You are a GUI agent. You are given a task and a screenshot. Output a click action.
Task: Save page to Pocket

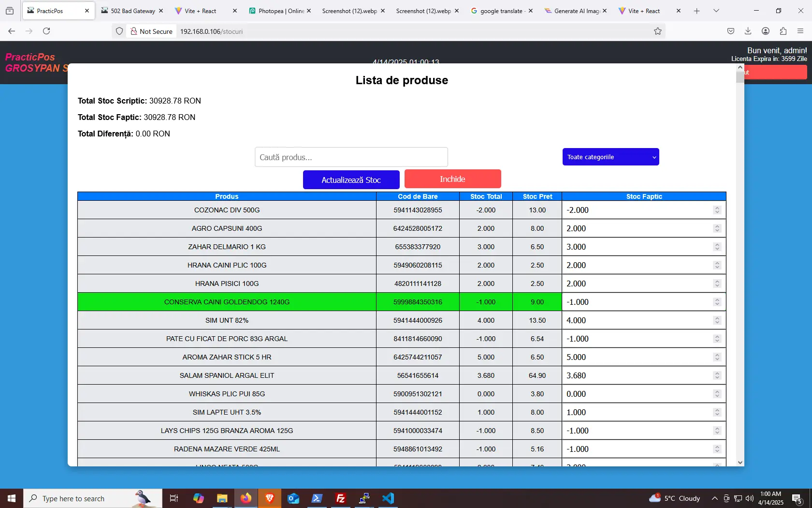tap(730, 31)
